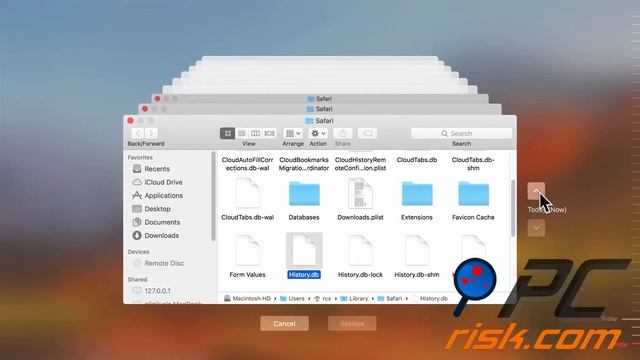Screen dimensions: 640x360
Task: Click Macintosh HD in path bar
Action: [247, 299]
